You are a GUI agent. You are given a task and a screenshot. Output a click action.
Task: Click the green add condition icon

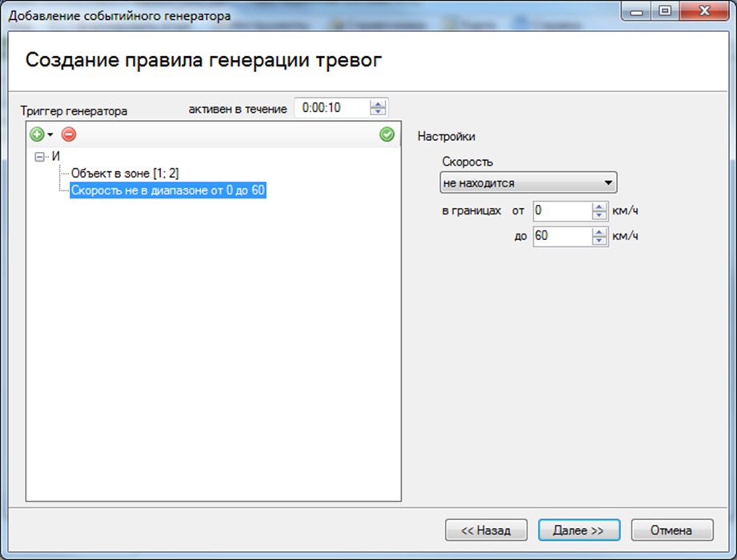pyautogui.click(x=36, y=134)
